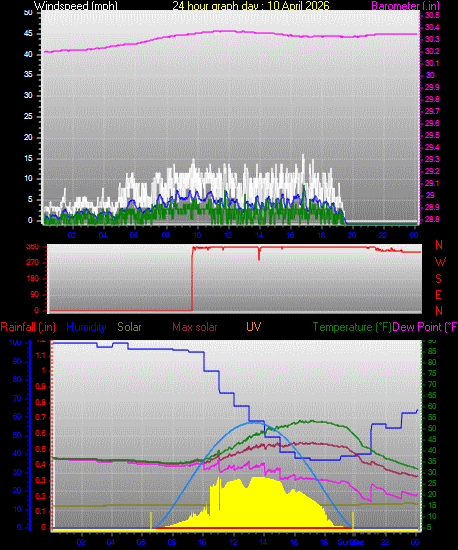This screenshot has height=550, width=458.
Task: Click the 25 tick on windspeed axis
Action: click(28, 116)
